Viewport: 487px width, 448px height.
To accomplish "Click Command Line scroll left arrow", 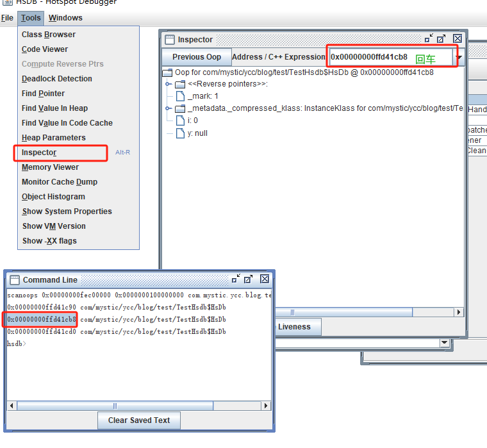I will (12, 406).
